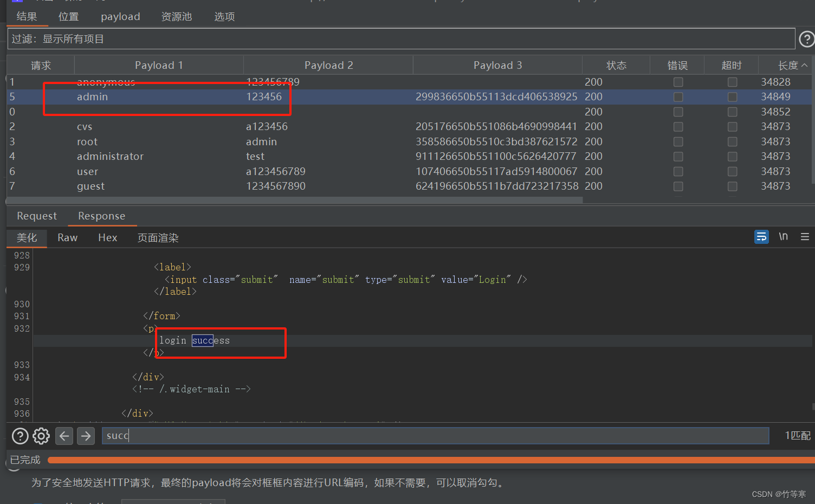Click the search help question-mark icon
Image resolution: width=815 pixels, height=504 pixels.
tap(20, 436)
